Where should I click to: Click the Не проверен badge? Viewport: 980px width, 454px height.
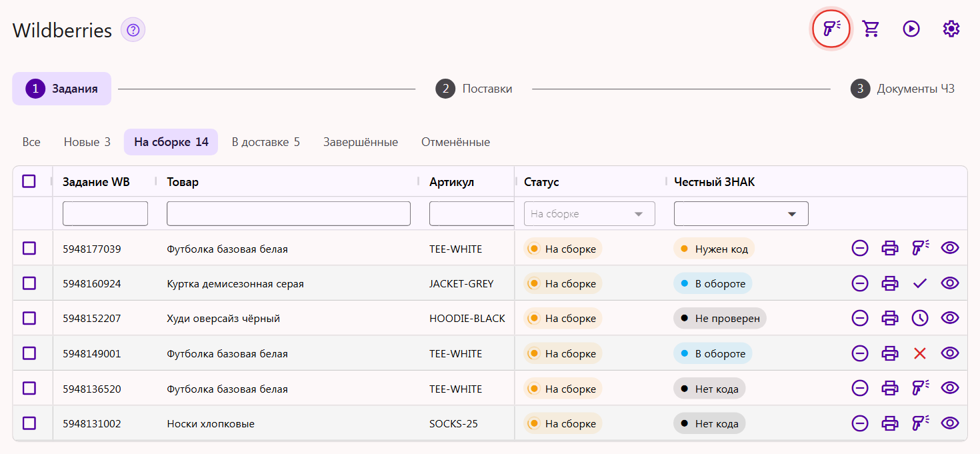pos(720,319)
